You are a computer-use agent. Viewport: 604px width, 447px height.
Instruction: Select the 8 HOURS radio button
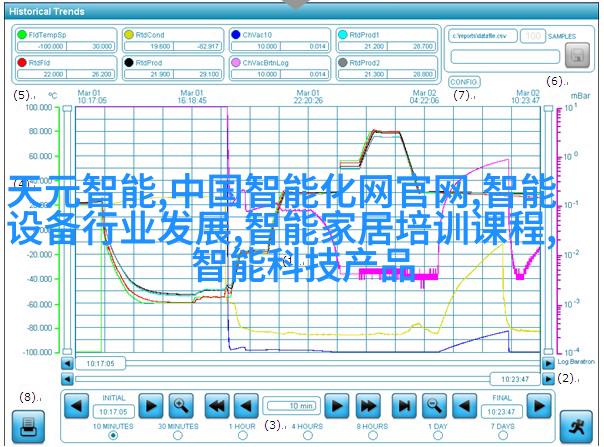tap(372, 435)
